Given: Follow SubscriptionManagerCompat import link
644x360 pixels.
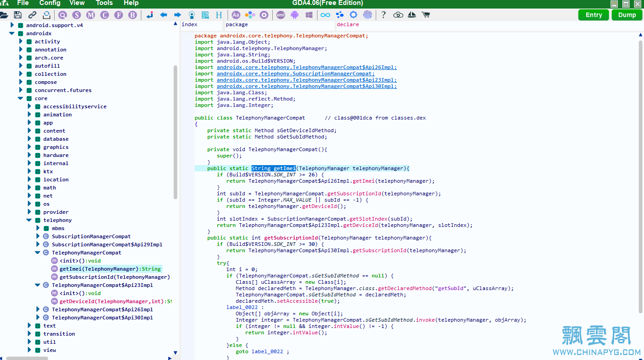Looking at the screenshot, I should (x=295, y=74).
